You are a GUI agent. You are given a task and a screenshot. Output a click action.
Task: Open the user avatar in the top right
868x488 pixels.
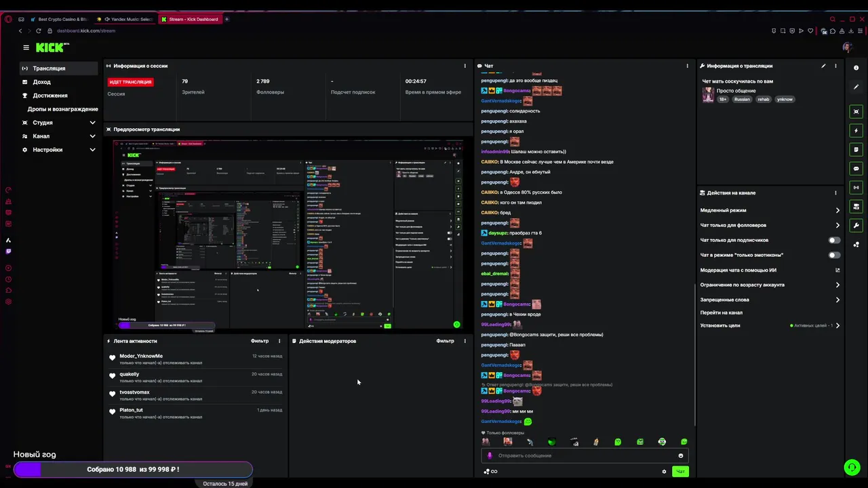(847, 47)
